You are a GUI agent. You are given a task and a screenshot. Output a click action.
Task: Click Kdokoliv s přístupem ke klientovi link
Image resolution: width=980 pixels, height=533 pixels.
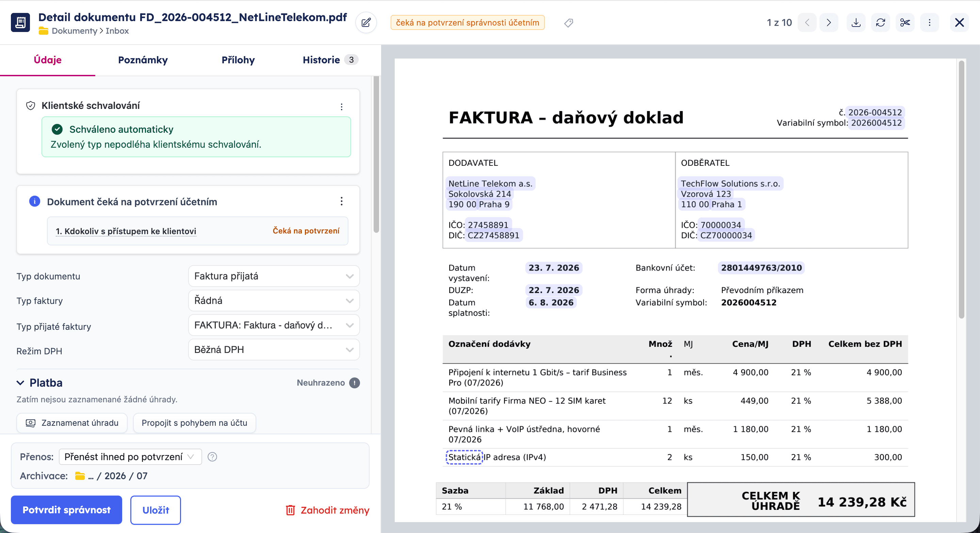tap(126, 231)
